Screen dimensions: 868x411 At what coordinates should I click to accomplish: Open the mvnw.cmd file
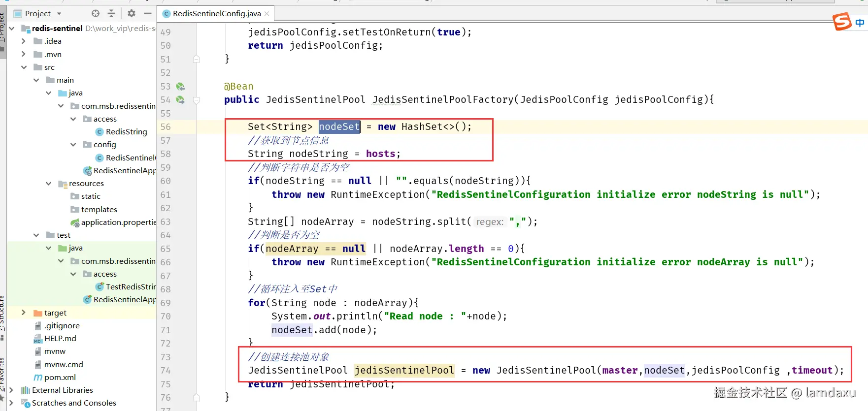59,365
